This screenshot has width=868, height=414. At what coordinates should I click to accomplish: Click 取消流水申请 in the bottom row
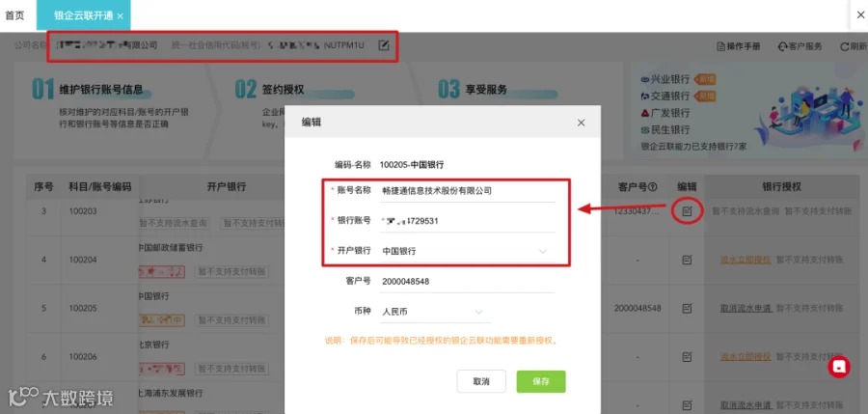pos(746,404)
